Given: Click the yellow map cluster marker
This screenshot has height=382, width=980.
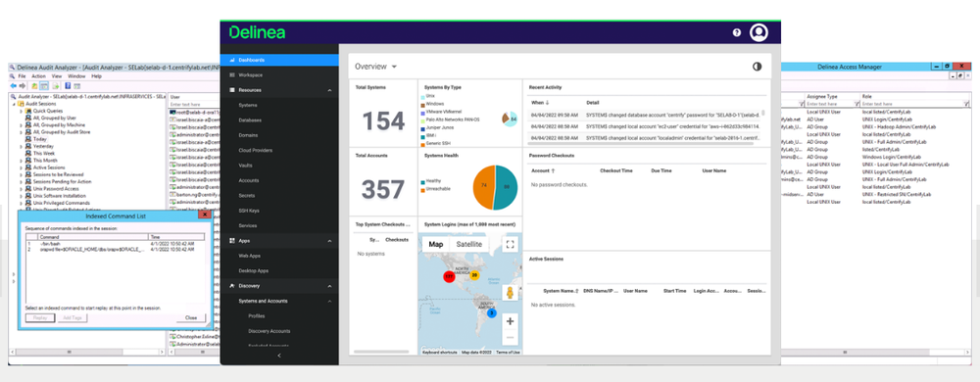Looking at the screenshot, I should click(x=474, y=274).
